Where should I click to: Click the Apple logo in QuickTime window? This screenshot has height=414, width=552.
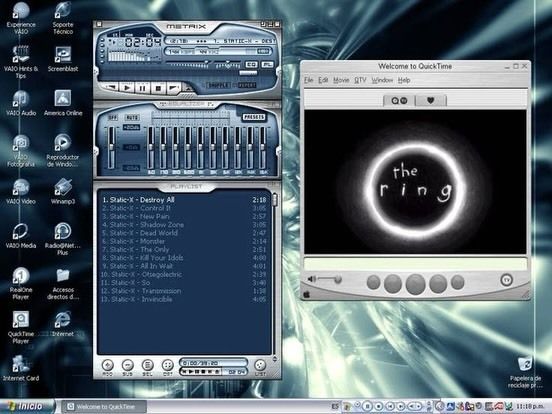click(306, 294)
